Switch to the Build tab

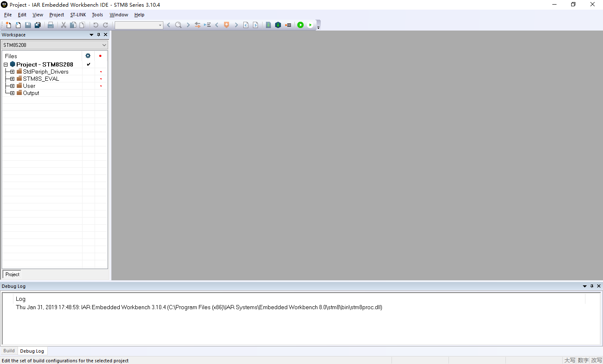[x=9, y=351]
